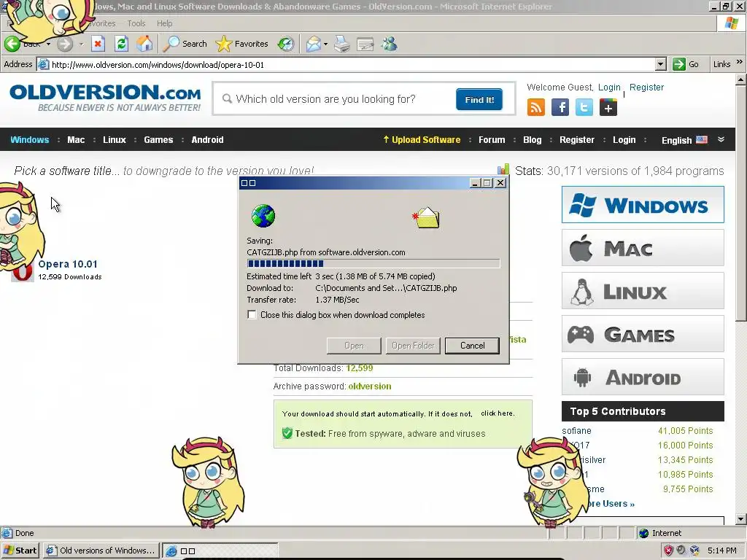Viewport: 747px width, 560px height.
Task: Click Upload Software in nav bar
Action: point(422,139)
